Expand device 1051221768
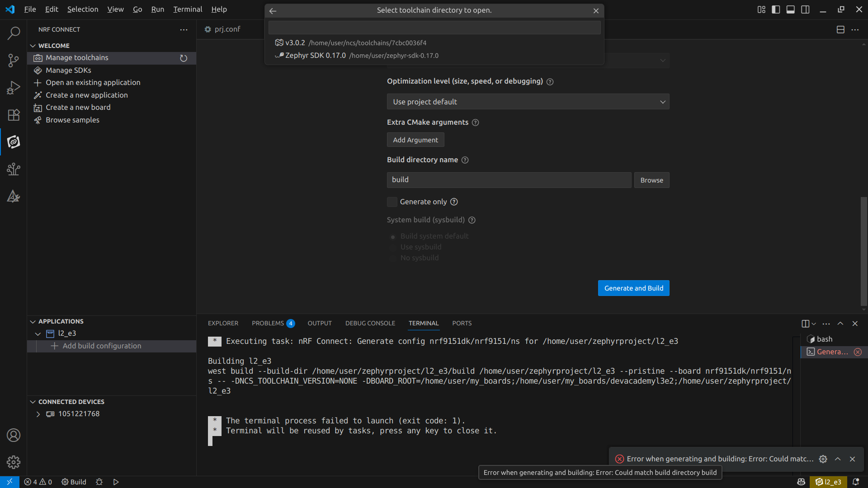This screenshot has width=868, height=488. point(38,414)
